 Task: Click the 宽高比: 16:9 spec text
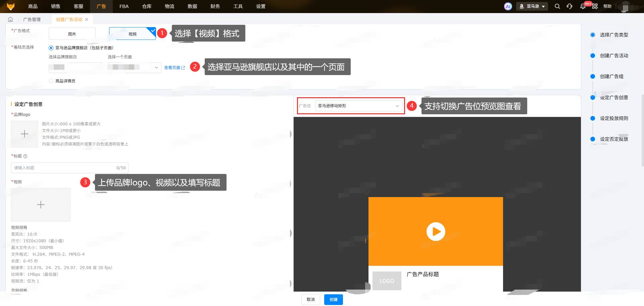[24, 234]
